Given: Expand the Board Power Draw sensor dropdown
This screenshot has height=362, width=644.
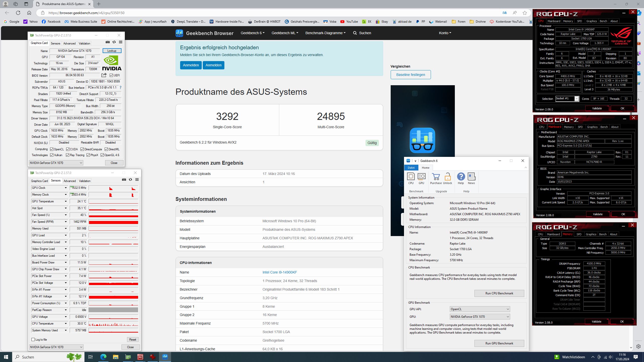Looking at the screenshot, I should (66, 262).
